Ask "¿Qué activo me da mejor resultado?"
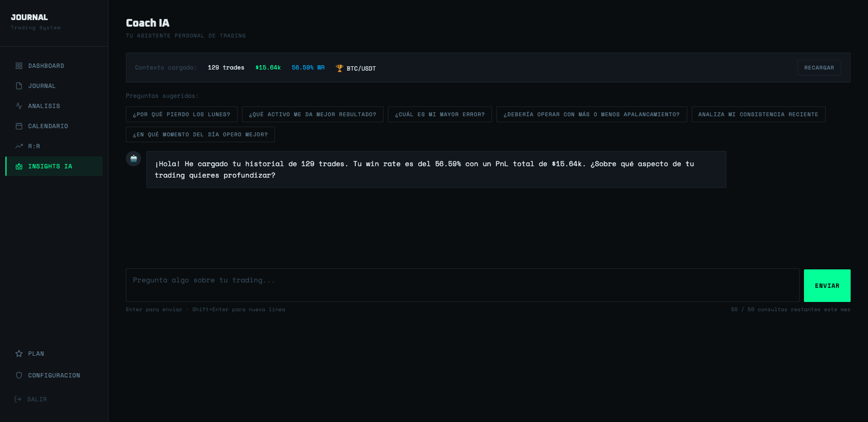868x422 pixels. pyautogui.click(x=312, y=115)
